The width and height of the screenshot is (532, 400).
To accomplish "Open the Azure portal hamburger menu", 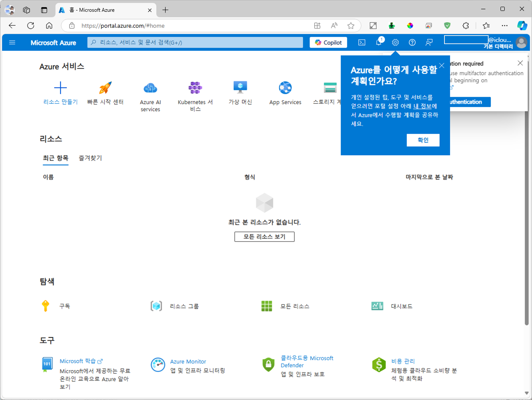I will (12, 43).
